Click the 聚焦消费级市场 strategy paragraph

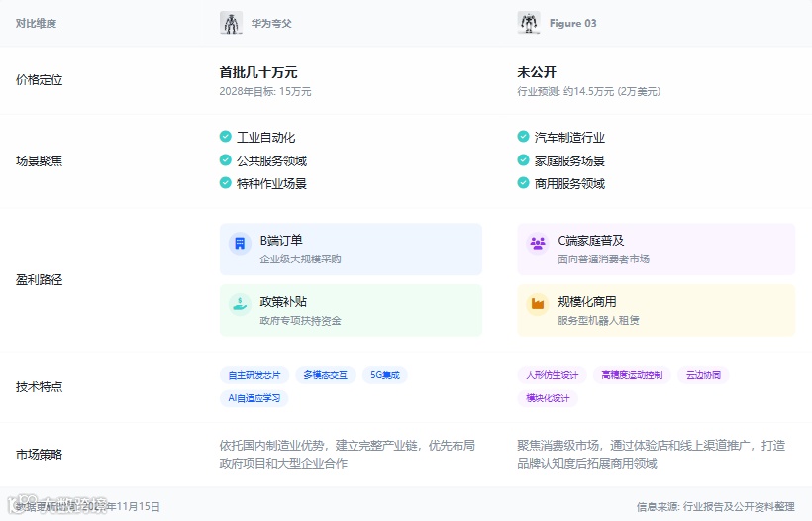click(651, 455)
